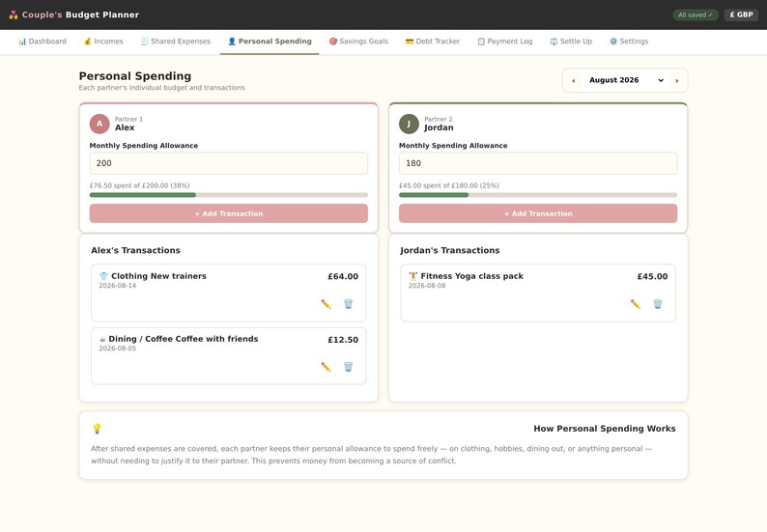This screenshot has height=532, width=767.
Task: Click the £64.00 amount
Action: pos(343,276)
